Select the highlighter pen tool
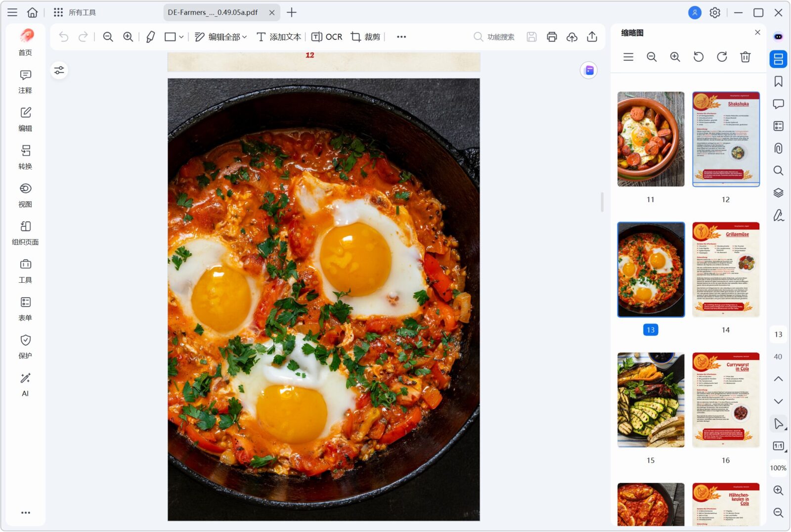Screen dimensions: 791x532 [x=151, y=37]
